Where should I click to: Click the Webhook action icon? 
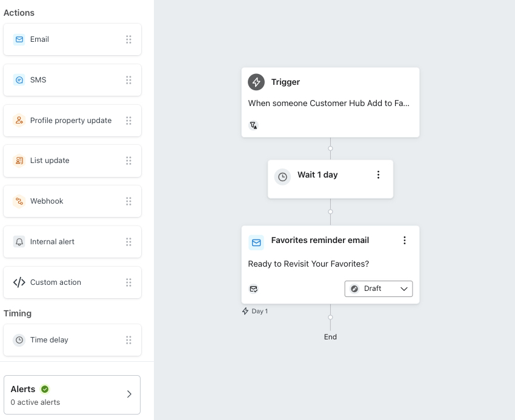click(x=19, y=201)
